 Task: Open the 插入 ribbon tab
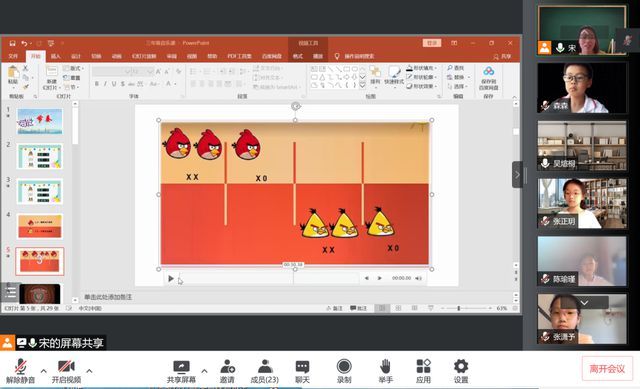(x=56, y=56)
